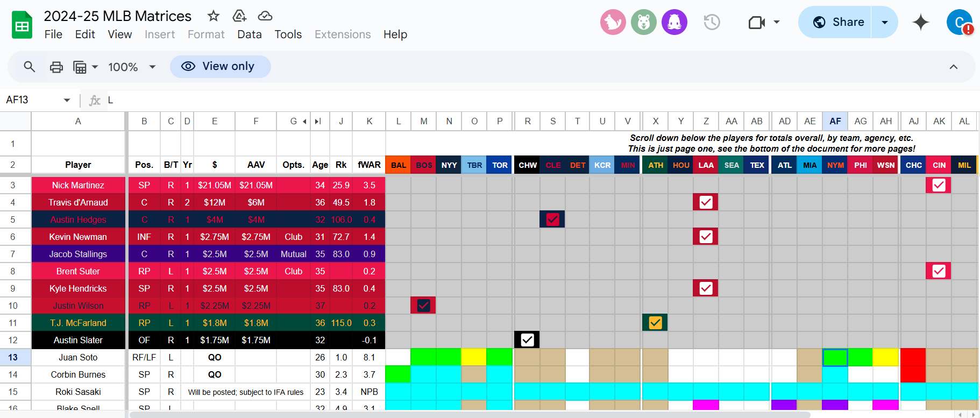Click the View only button
980x418 pixels.
221,67
